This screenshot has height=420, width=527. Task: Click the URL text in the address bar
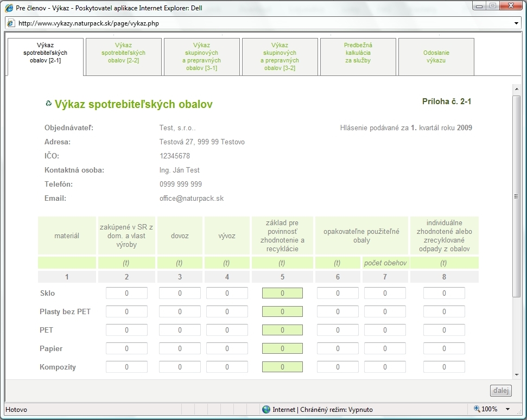click(x=89, y=23)
